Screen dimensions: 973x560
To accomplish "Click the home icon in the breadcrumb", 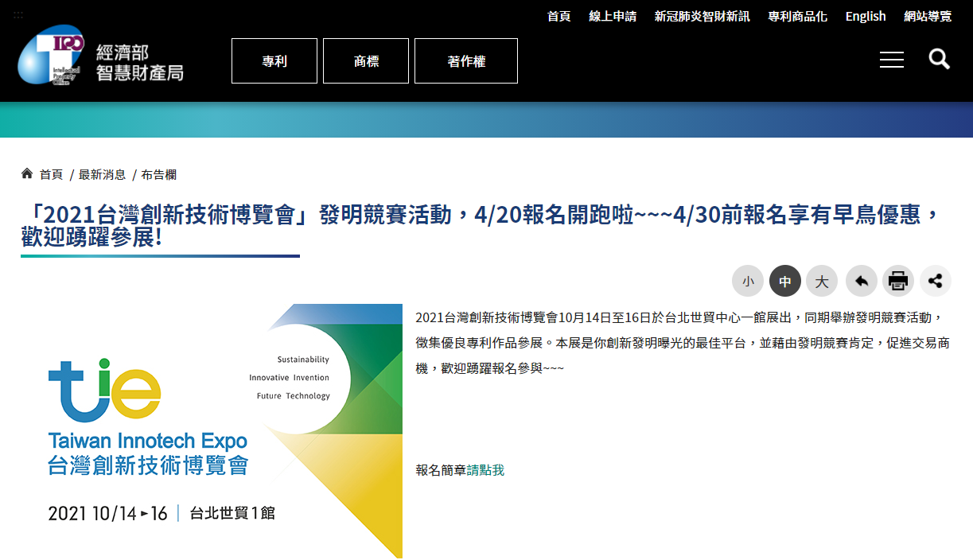I will [27, 173].
